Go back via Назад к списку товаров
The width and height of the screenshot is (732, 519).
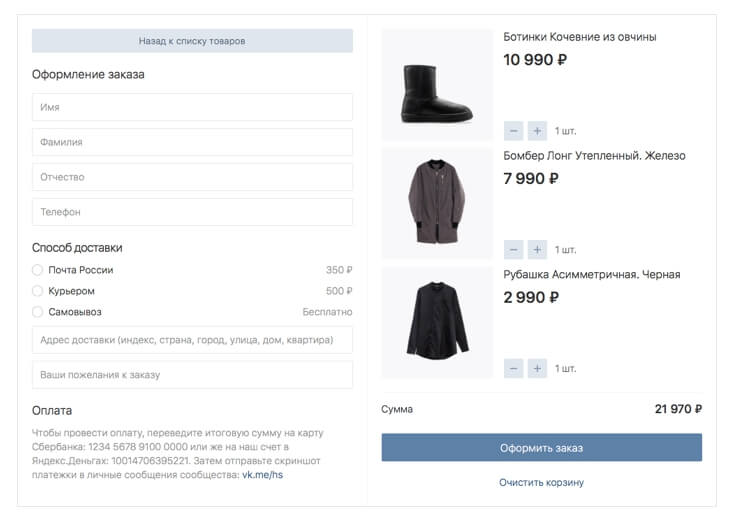click(x=192, y=41)
